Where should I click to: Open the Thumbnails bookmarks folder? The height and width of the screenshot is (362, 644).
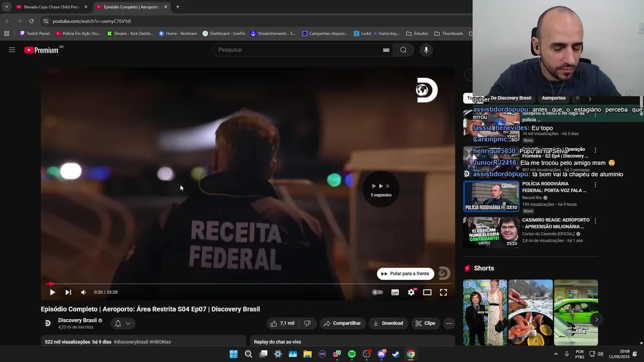448,34
